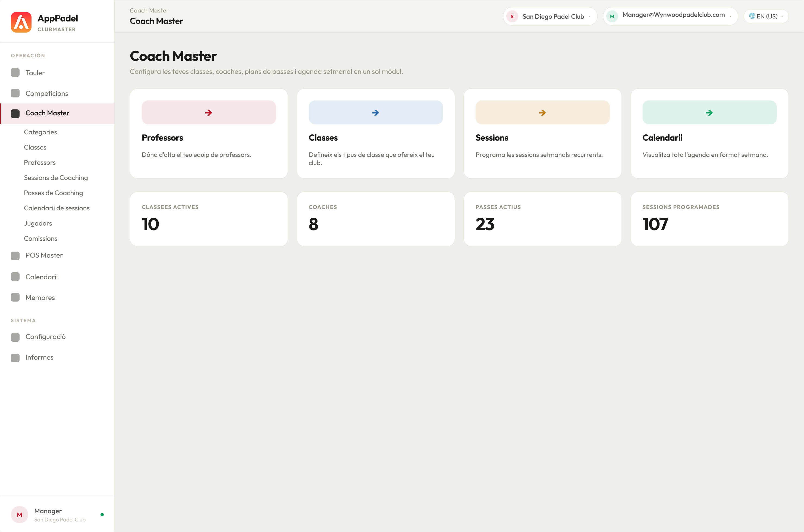Open POS Master in the sidebar
The image size is (804, 532).
[57, 255]
